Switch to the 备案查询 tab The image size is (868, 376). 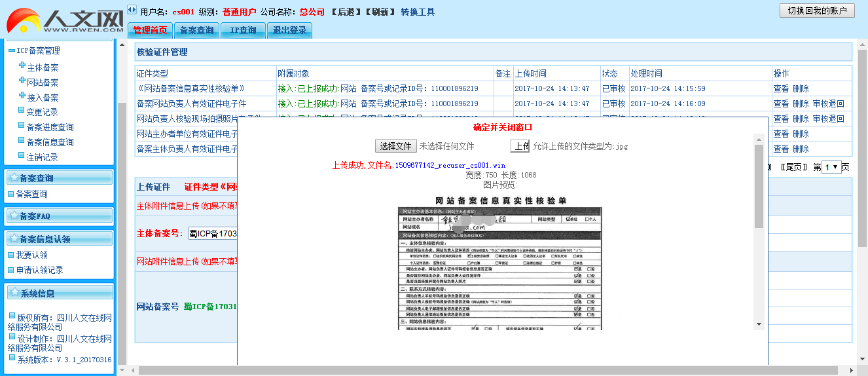pos(196,30)
